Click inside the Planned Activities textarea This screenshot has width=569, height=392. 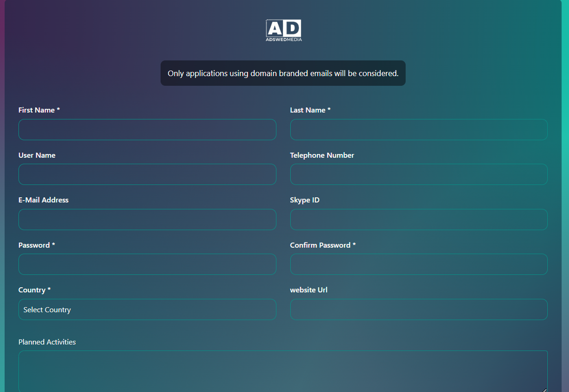(x=282, y=371)
